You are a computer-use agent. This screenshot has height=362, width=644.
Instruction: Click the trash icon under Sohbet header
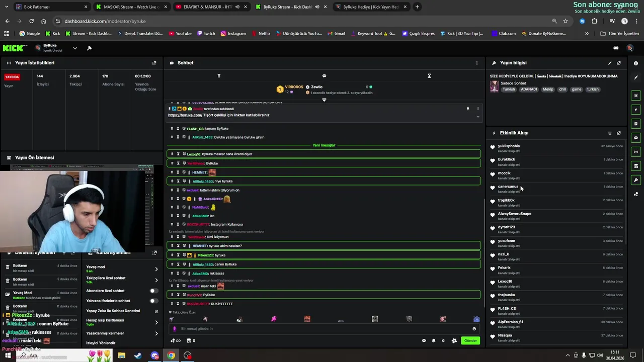click(219, 76)
